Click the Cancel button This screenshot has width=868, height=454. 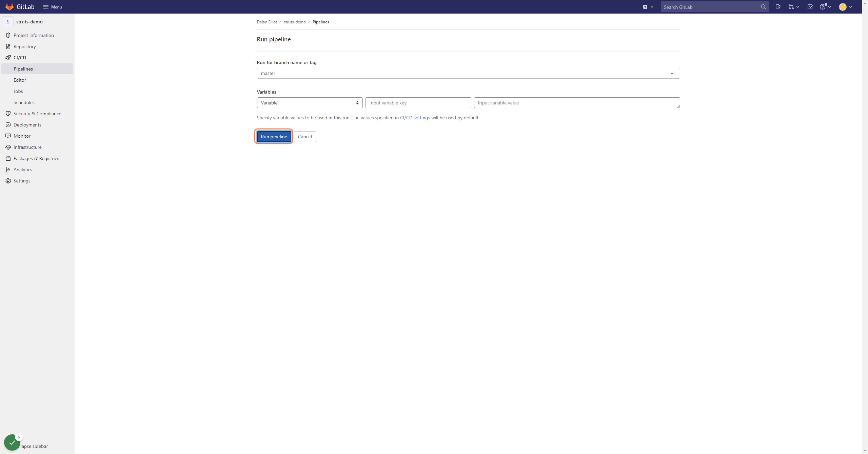click(x=305, y=137)
